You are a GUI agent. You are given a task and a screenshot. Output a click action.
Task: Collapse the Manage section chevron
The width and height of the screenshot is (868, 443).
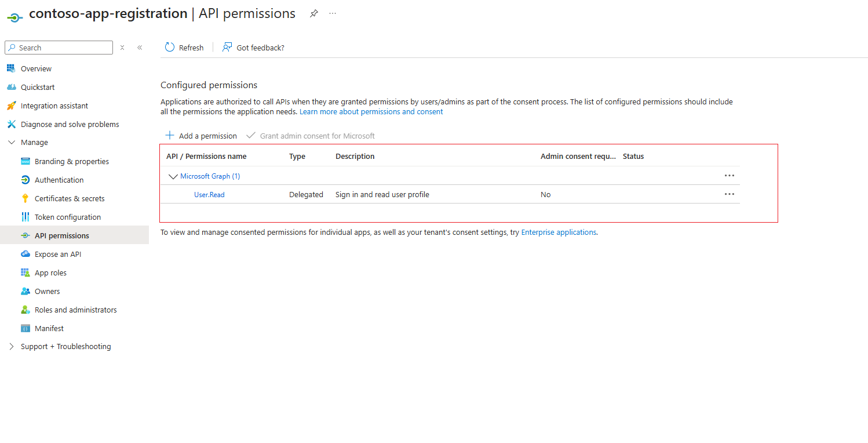pos(12,143)
